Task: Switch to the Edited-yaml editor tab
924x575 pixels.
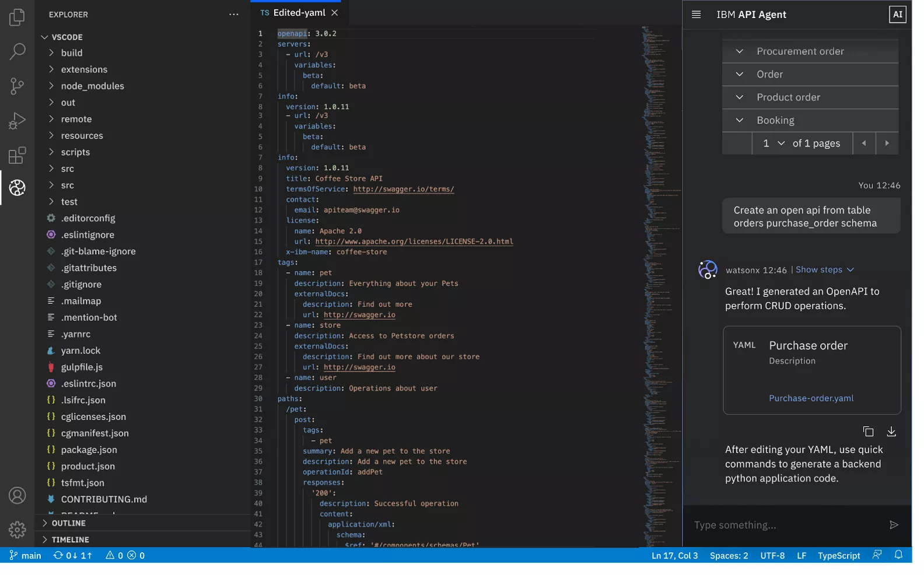Action: click(299, 13)
